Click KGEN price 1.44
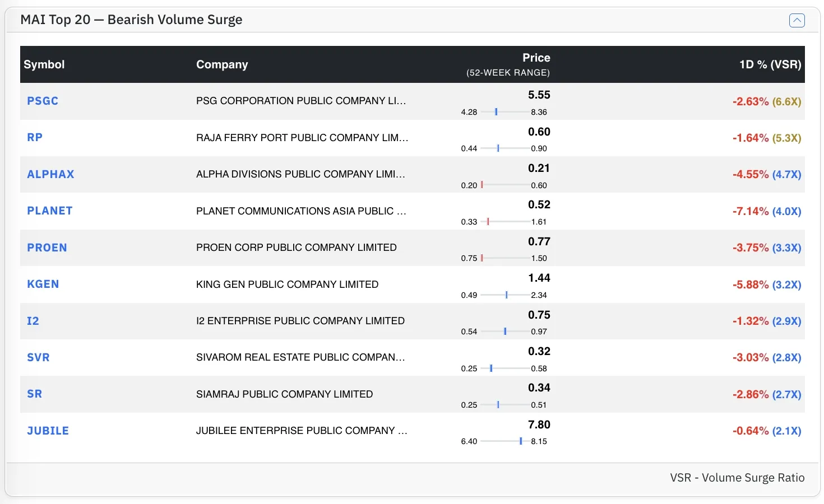 click(x=539, y=278)
